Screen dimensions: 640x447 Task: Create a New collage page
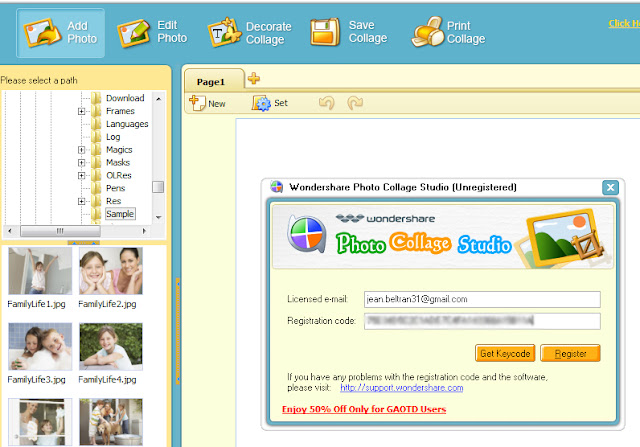point(207,103)
